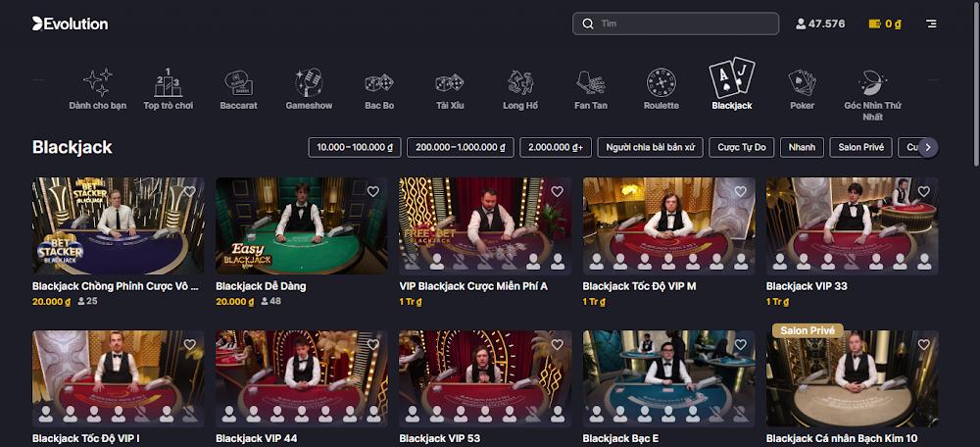The image size is (980, 447).
Task: Select the Roulette wheel icon
Action: click(661, 82)
